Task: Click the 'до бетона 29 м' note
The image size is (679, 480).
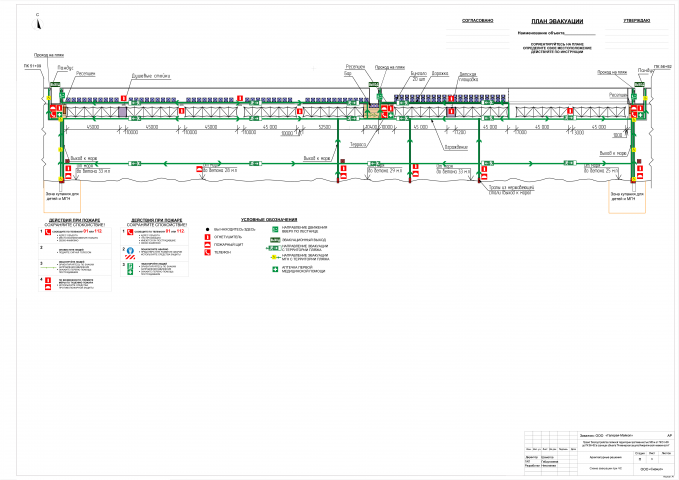Action: tap(385, 171)
